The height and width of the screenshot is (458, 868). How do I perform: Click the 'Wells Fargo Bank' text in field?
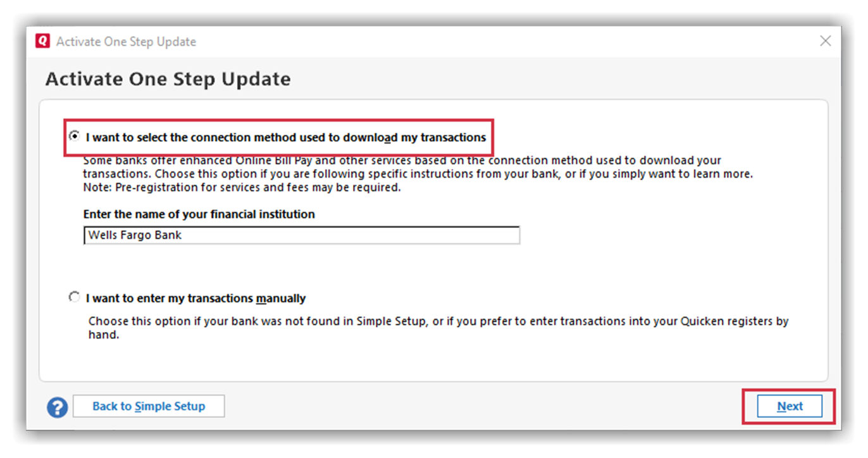point(135,235)
